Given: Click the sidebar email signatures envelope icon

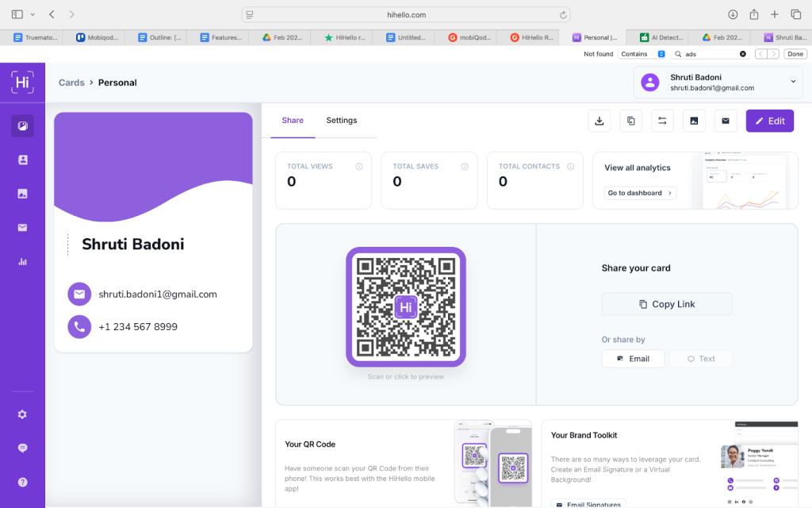Looking at the screenshot, I should coord(22,228).
